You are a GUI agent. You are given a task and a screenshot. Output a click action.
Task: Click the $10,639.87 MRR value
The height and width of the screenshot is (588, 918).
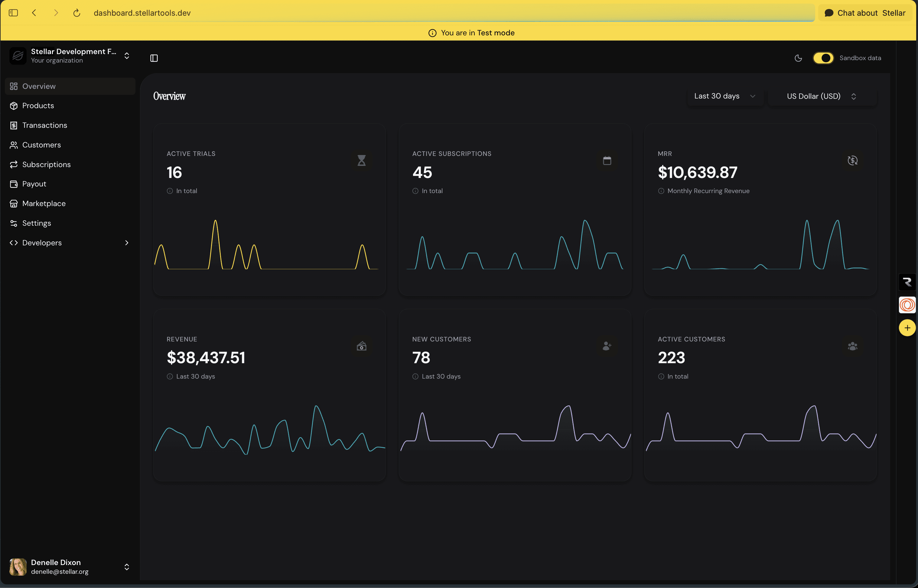click(698, 172)
